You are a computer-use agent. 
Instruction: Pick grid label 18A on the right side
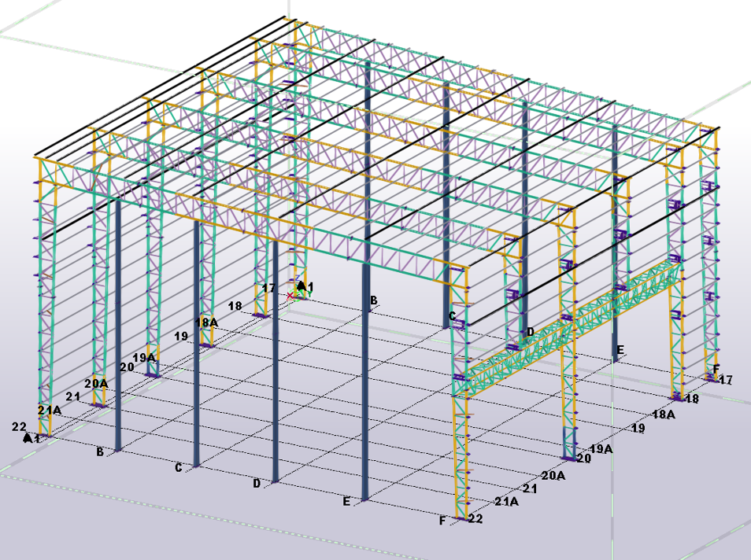tap(664, 414)
